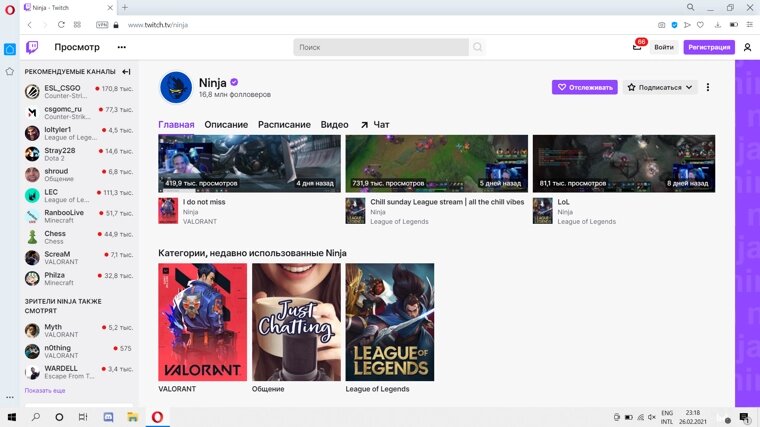This screenshot has width=760, height=427.
Task: Click the Поиск search field
Action: point(381,47)
